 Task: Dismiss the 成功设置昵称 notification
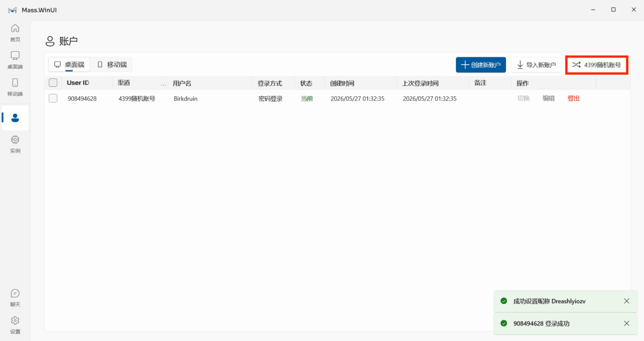[626, 301]
